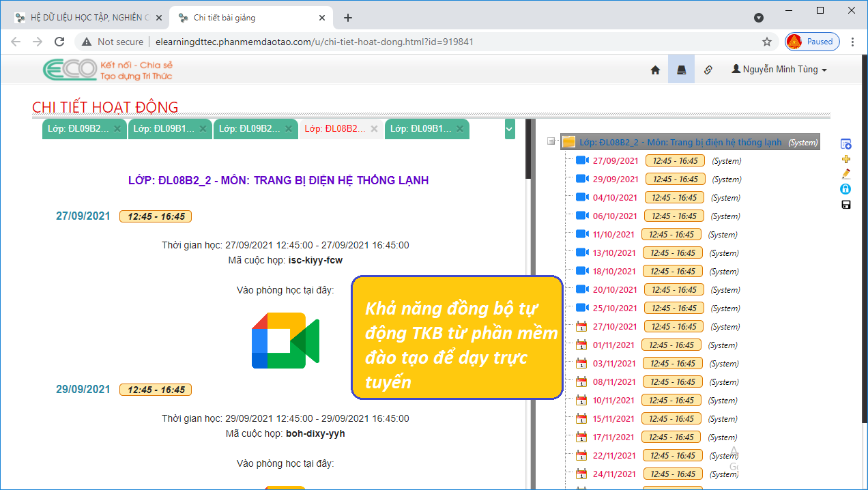Go to the home page icon

coord(655,70)
